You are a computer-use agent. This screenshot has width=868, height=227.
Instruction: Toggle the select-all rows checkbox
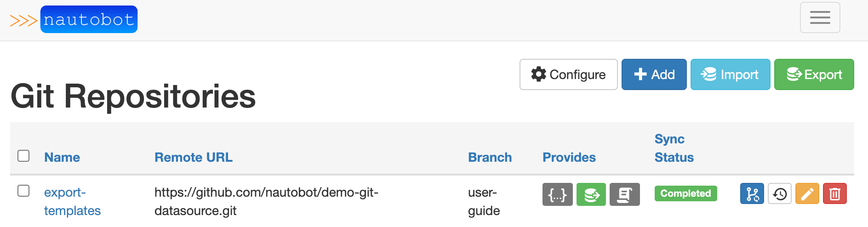(x=23, y=156)
